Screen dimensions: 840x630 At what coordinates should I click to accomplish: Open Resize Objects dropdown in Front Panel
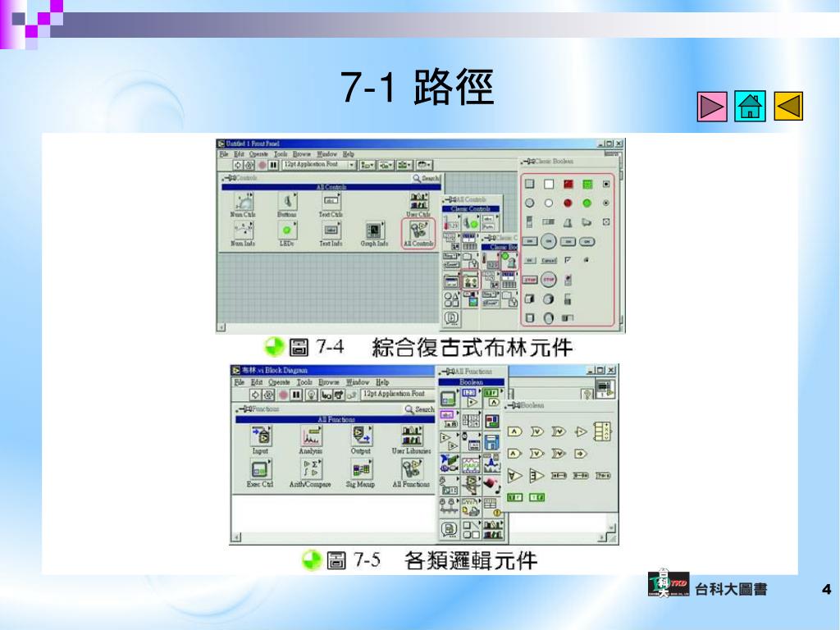404,165
